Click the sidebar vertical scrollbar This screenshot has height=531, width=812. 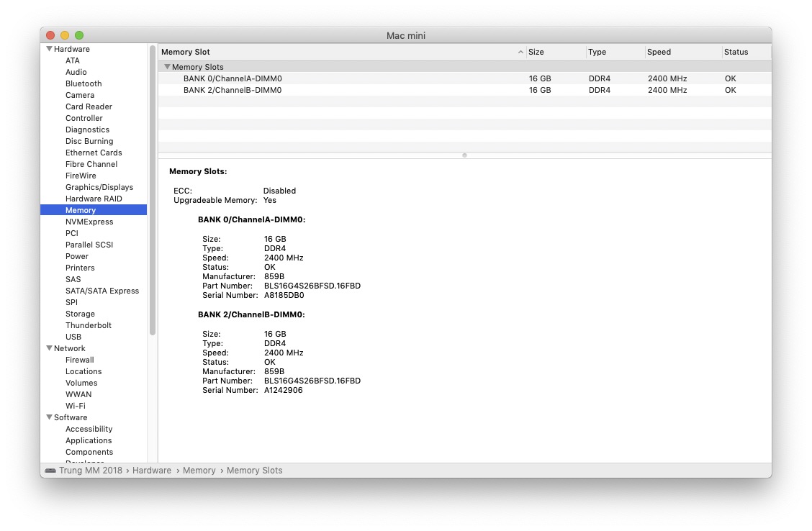(153, 191)
